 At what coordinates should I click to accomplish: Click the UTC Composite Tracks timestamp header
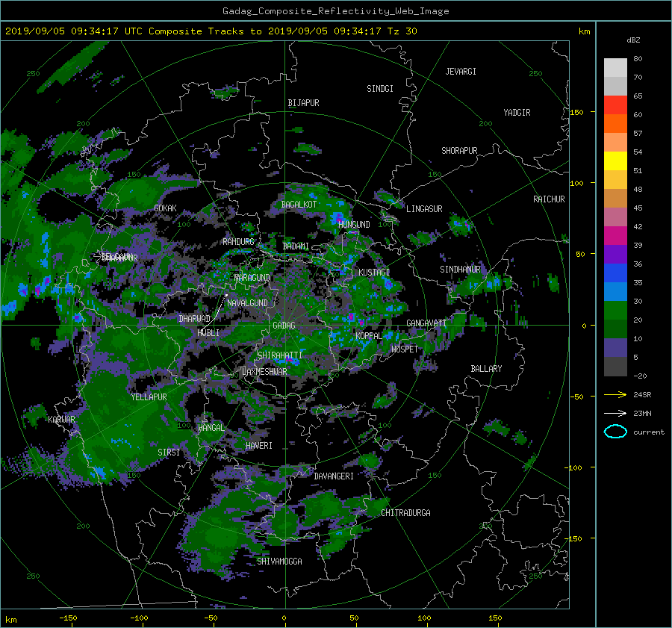click(211, 31)
